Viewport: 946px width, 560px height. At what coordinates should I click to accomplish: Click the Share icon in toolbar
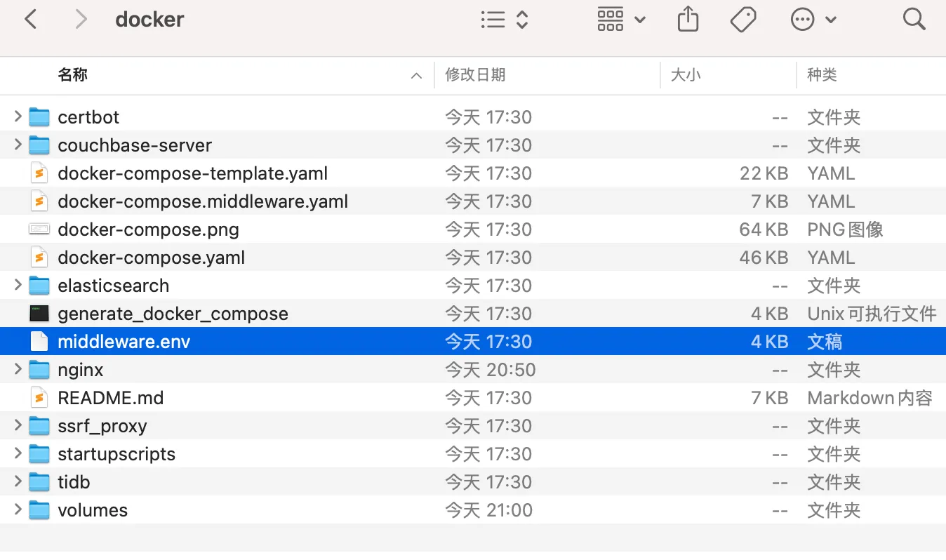[688, 19]
